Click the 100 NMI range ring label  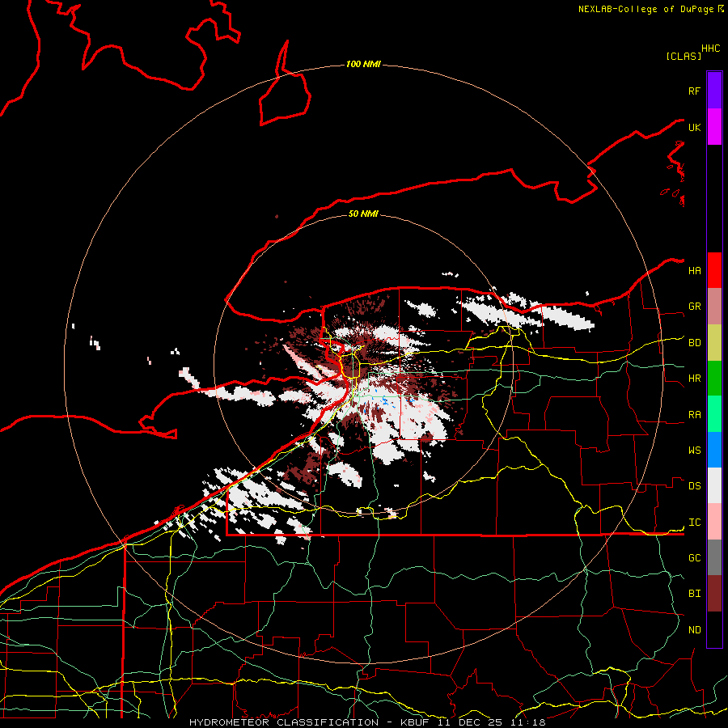tap(363, 64)
